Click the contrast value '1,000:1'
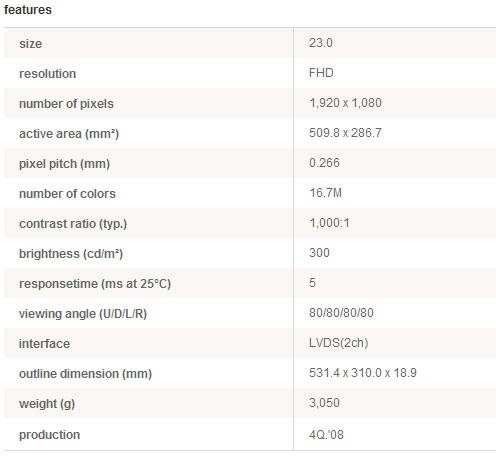Screen dimensions: 496x465 click(x=329, y=223)
